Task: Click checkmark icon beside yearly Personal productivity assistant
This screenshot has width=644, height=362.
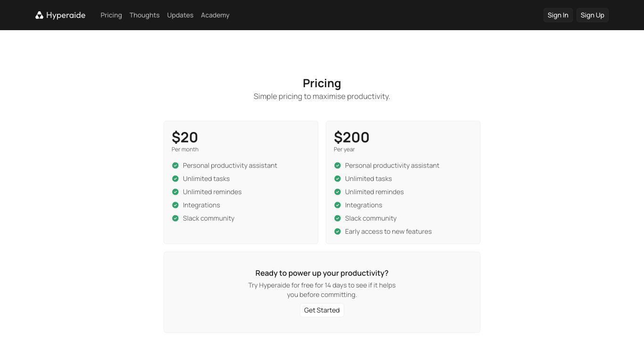Action: 338,165
